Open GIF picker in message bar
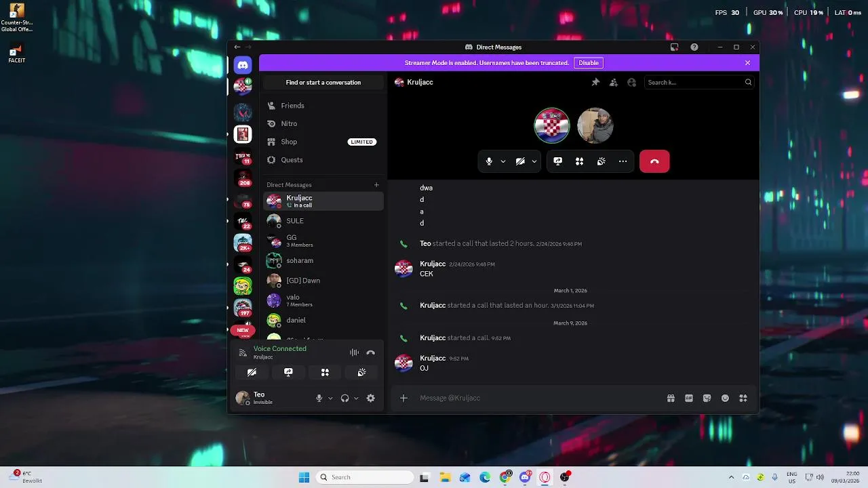Viewport: 868px width, 488px height. [689, 399]
